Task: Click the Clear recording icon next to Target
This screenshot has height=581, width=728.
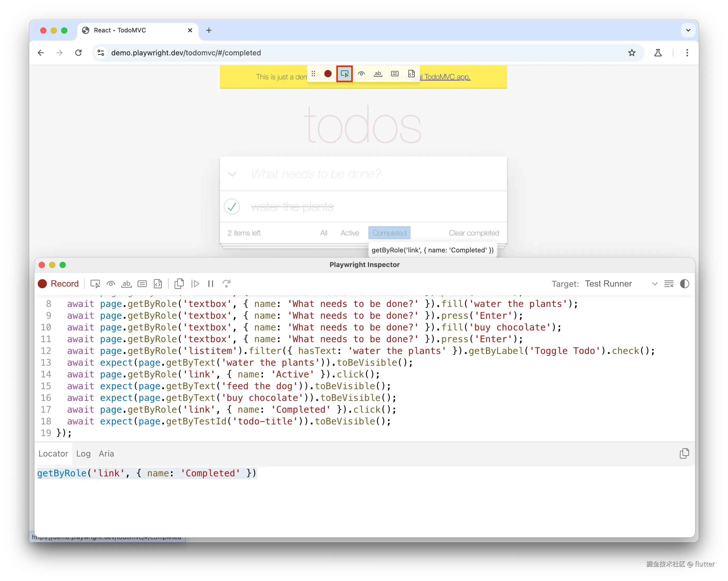Action: click(668, 284)
